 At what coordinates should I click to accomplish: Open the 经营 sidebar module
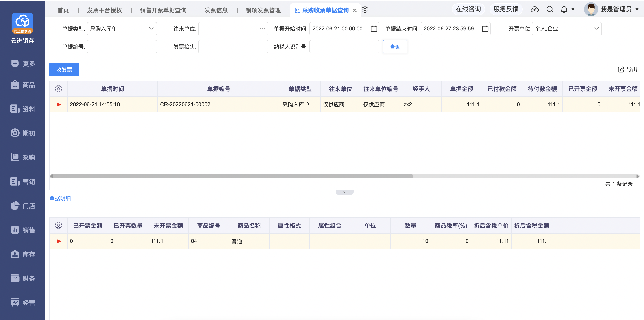(x=22, y=303)
